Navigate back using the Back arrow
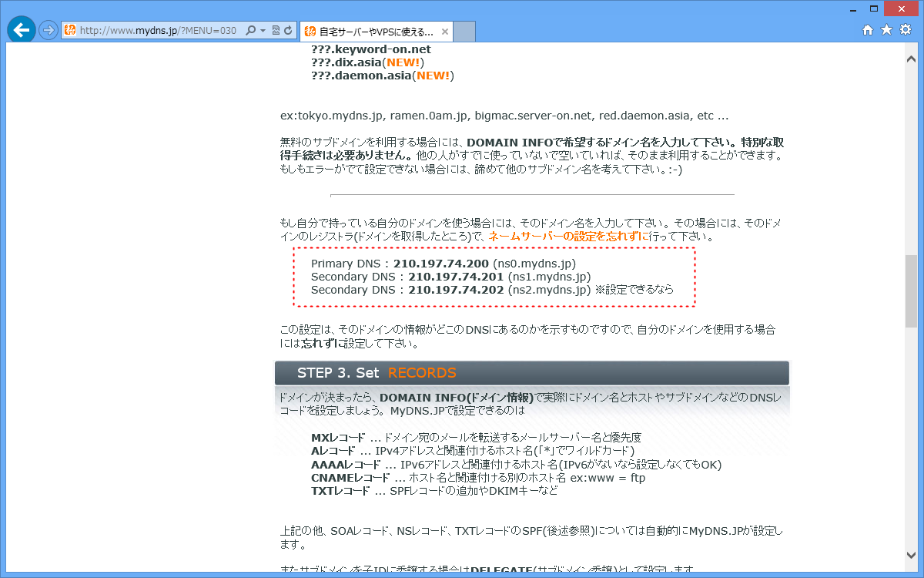 coord(21,29)
